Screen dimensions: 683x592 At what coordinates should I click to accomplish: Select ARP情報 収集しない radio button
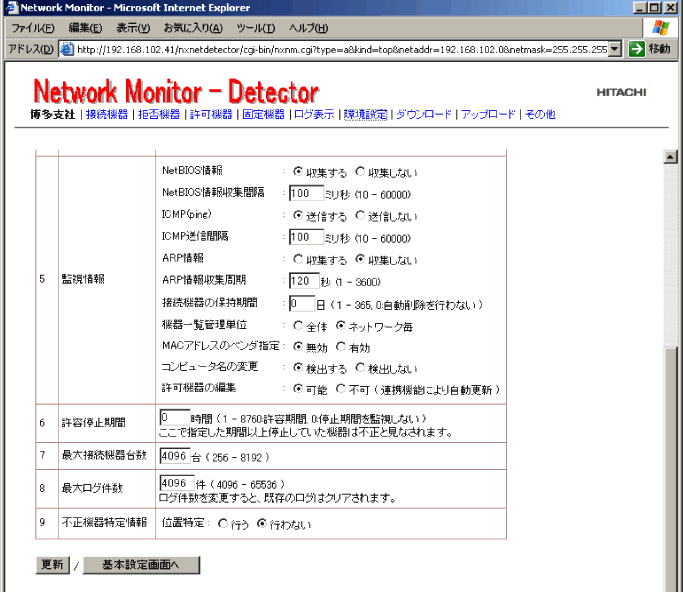(x=360, y=259)
